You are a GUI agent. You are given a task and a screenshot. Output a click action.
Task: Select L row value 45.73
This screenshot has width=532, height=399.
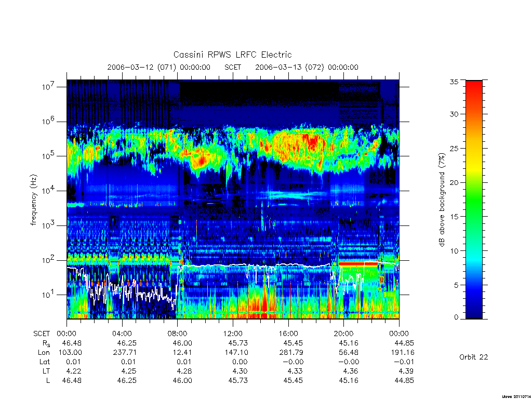tap(238, 380)
